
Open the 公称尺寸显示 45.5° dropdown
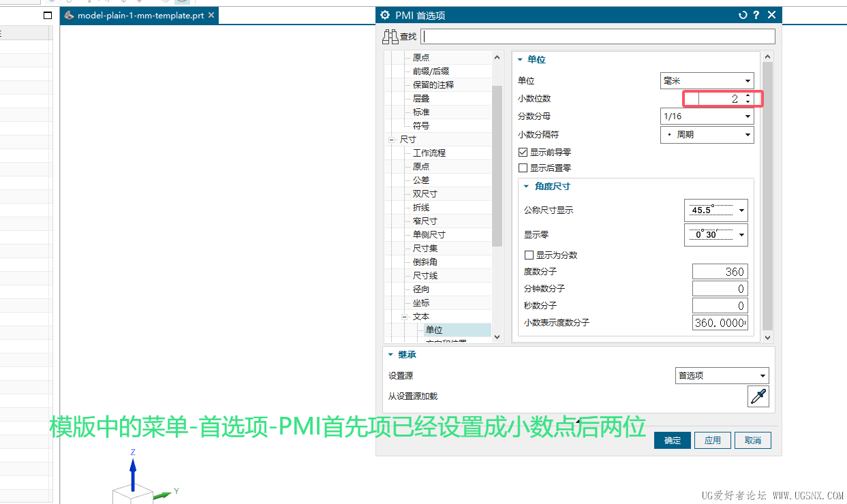(x=715, y=210)
